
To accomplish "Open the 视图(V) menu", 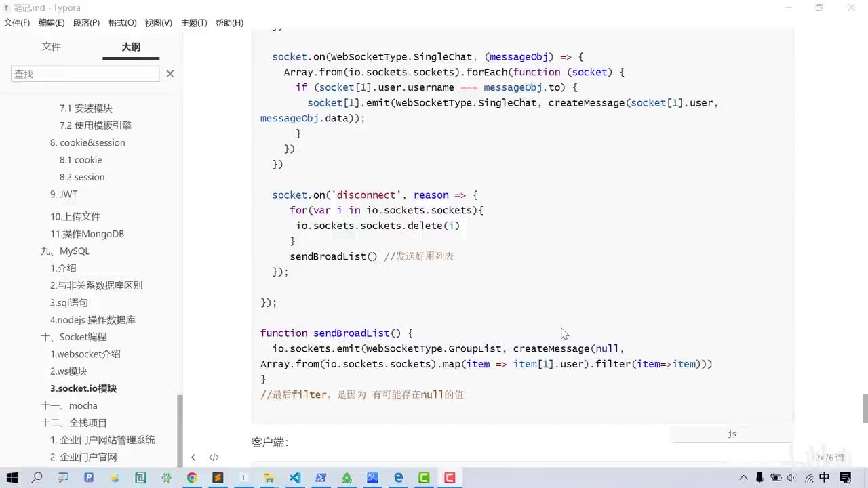I will click(x=158, y=23).
